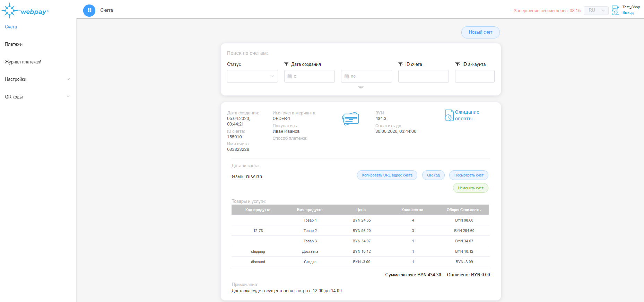The height and width of the screenshot is (302, 644).
Task: Click the start date 'с' field
Action: (309, 76)
